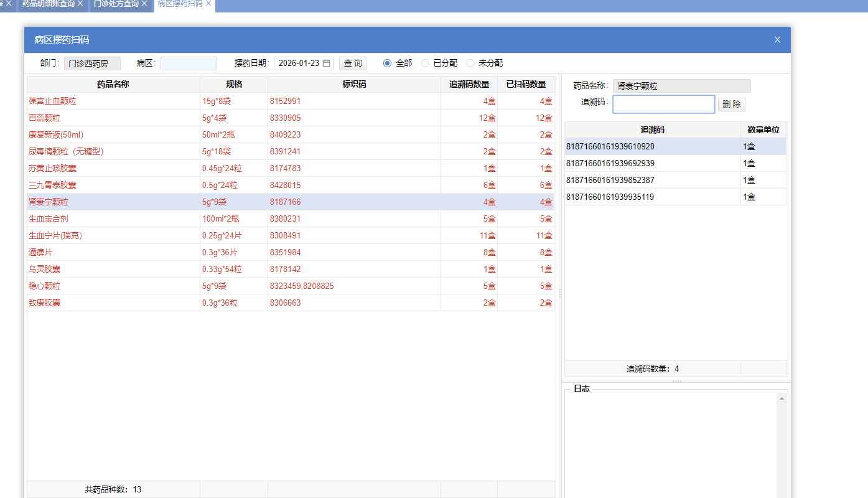Click the 0.33g*54粒 specification cell
The width and height of the screenshot is (868, 498).
coord(234,269)
